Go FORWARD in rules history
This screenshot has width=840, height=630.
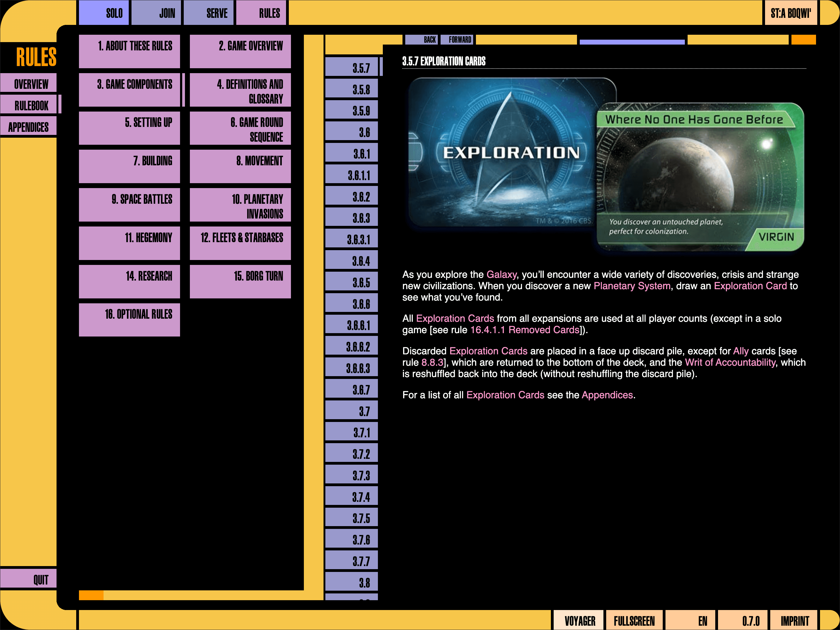point(457,40)
